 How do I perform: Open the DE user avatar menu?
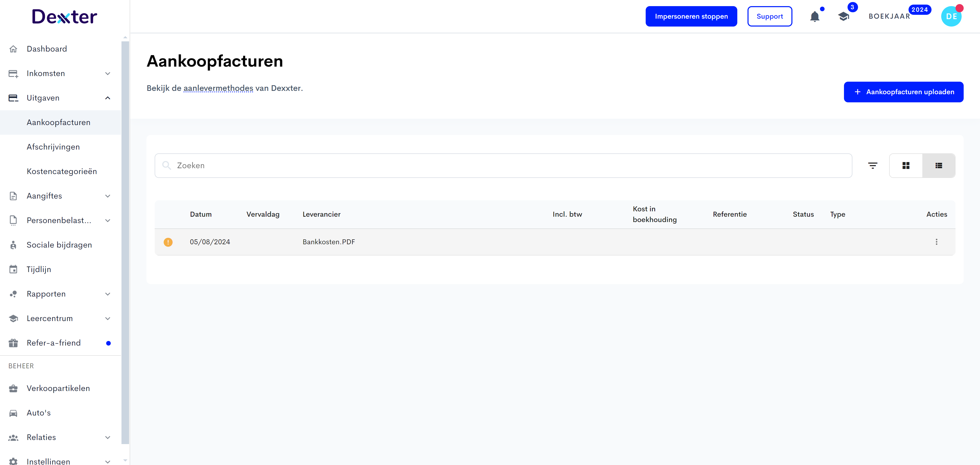coord(951,16)
